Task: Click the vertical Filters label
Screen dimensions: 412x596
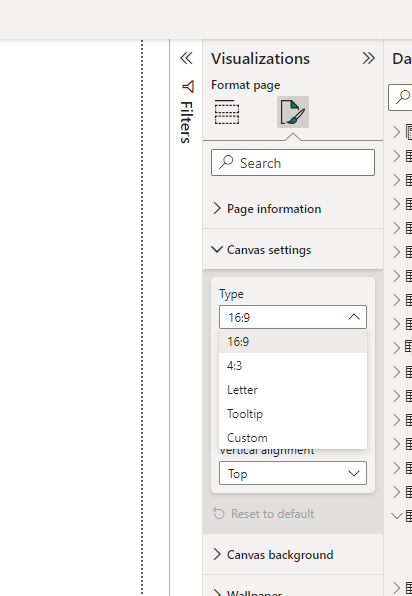Action: click(x=186, y=122)
